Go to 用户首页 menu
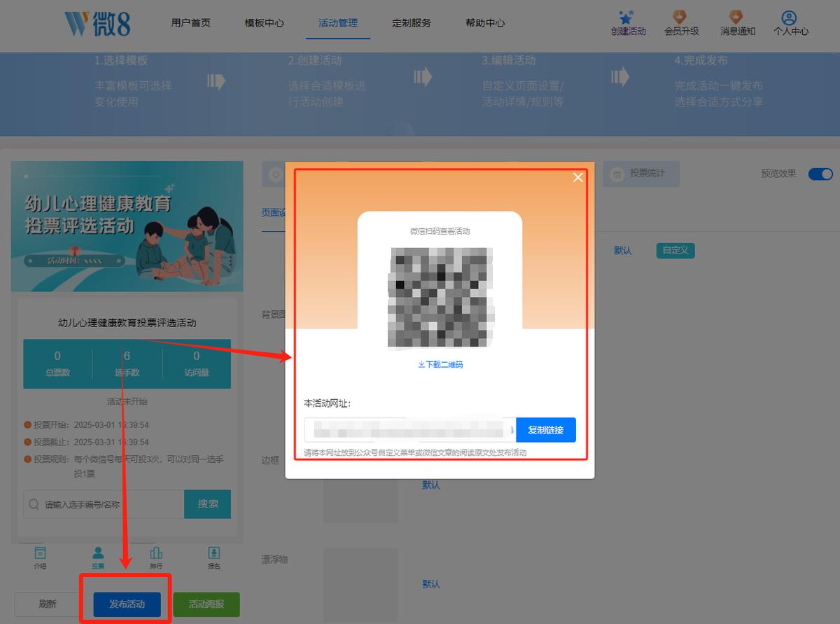 [190, 23]
